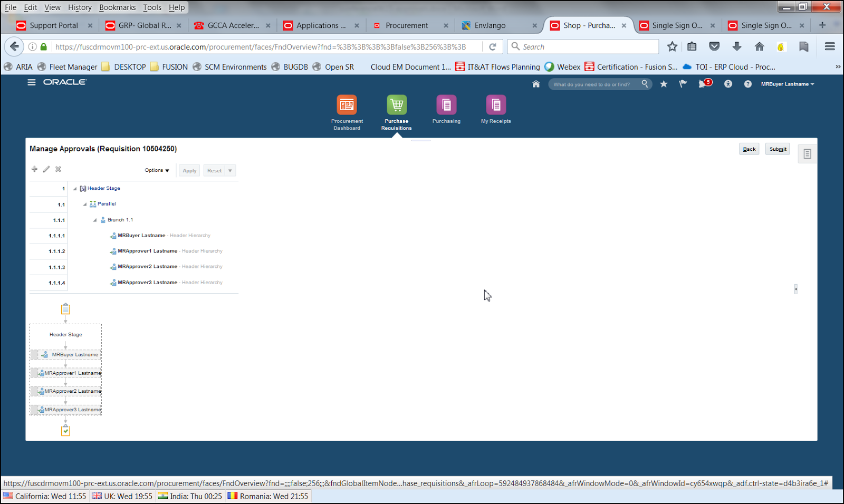The image size is (844, 504).
Task: Collapse the Header Stage tree node
Action: (x=74, y=188)
